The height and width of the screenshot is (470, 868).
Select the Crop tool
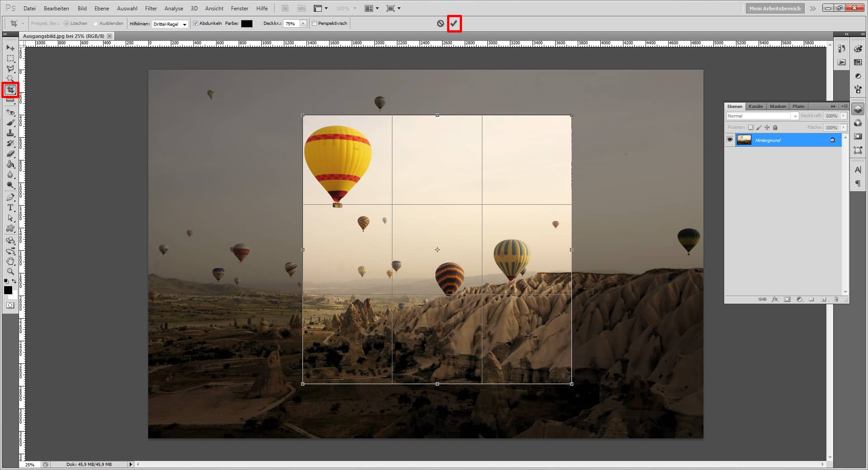click(x=10, y=90)
